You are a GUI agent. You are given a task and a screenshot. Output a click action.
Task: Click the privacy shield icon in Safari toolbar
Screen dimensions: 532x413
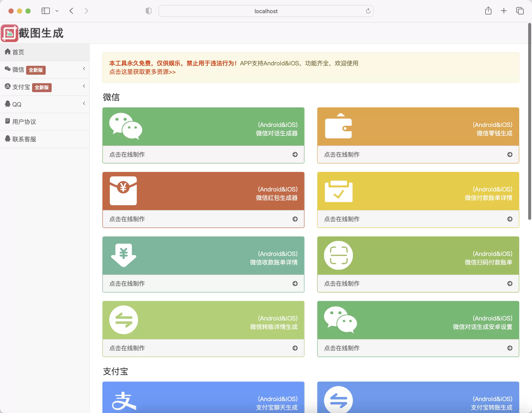click(x=149, y=11)
